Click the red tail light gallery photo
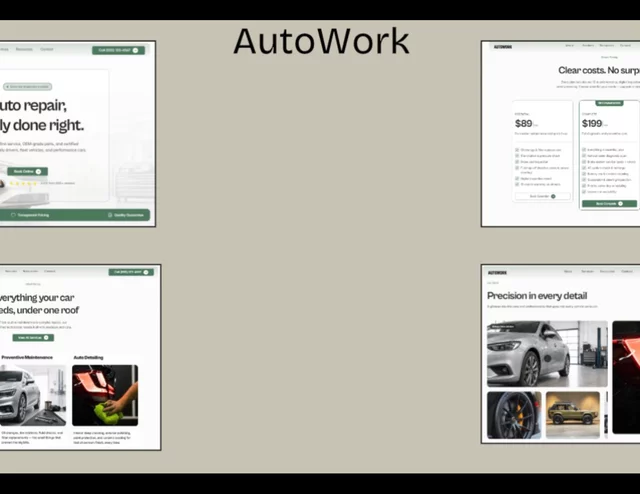This screenshot has width=640, height=494. pyautogui.click(x=626, y=377)
